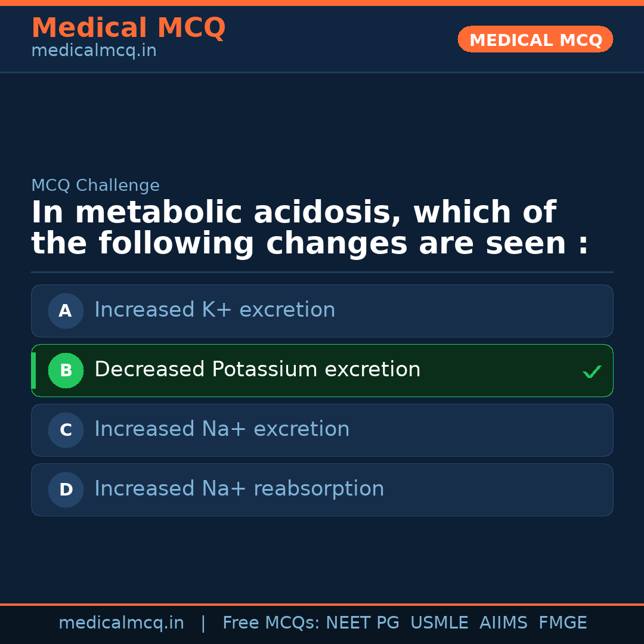The image size is (644, 644).
Task: Click the metabolic acidosis question text
Action: pyautogui.click(x=310, y=228)
